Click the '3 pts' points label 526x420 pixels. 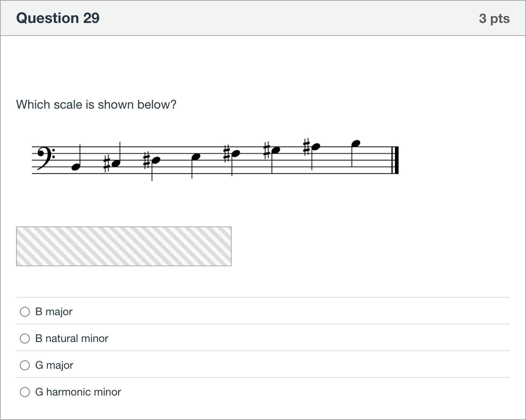click(x=494, y=18)
